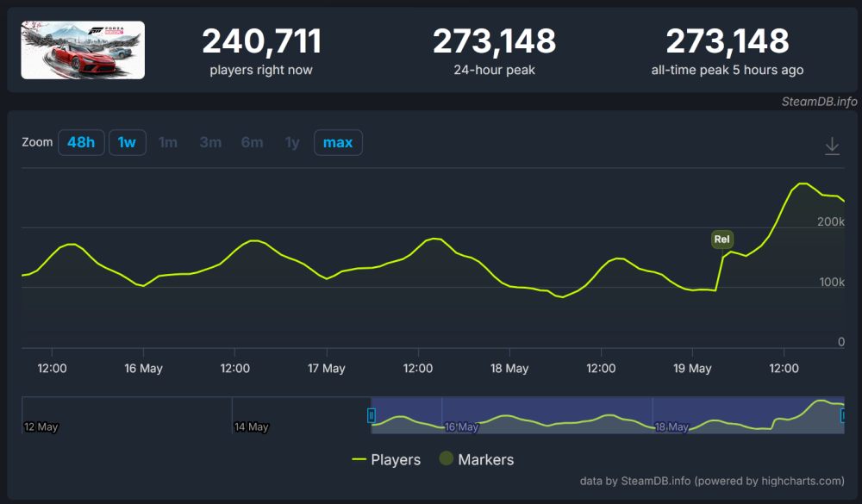This screenshot has height=504, width=862.
Task: Choose the 6m zoom option
Action: pyautogui.click(x=253, y=142)
